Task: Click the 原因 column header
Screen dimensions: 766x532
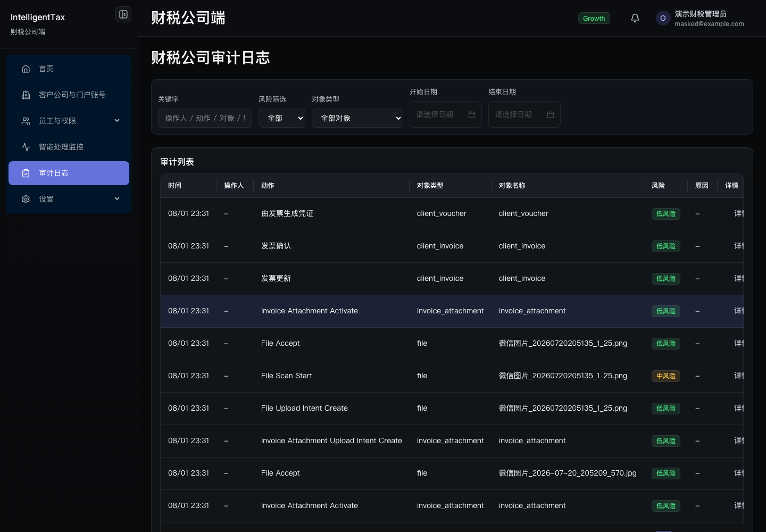Action: coord(702,186)
